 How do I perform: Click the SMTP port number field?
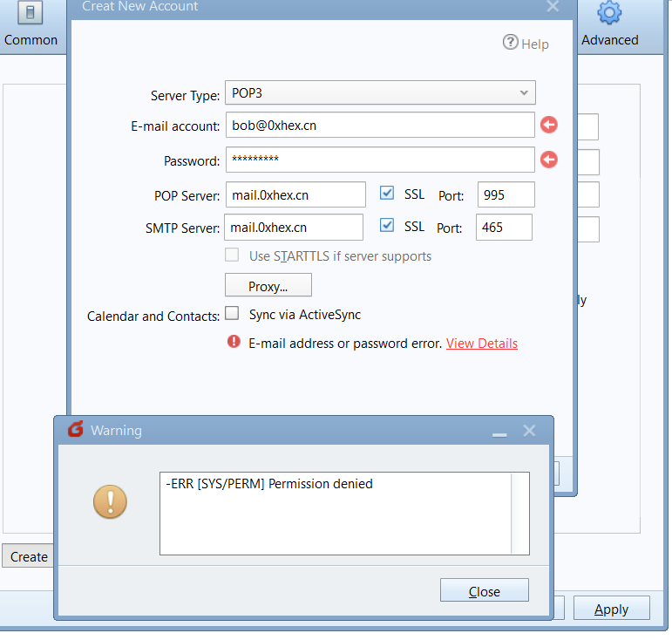pyautogui.click(x=504, y=228)
